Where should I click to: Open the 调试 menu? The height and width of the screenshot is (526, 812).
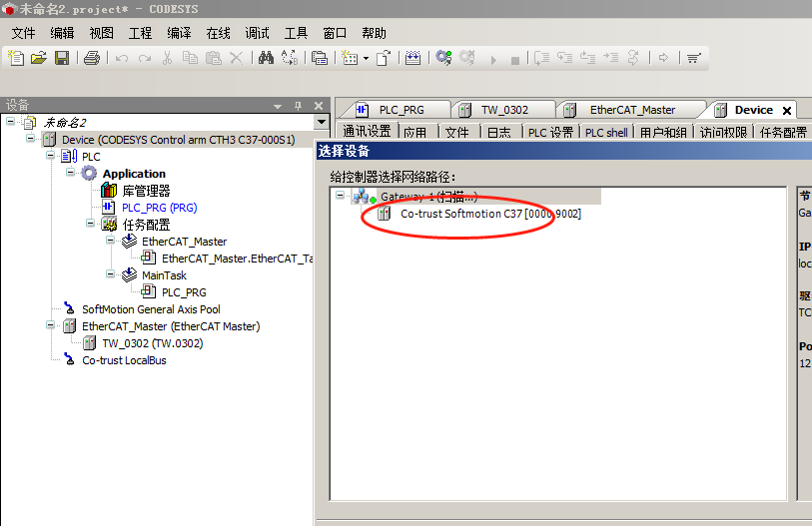257,33
